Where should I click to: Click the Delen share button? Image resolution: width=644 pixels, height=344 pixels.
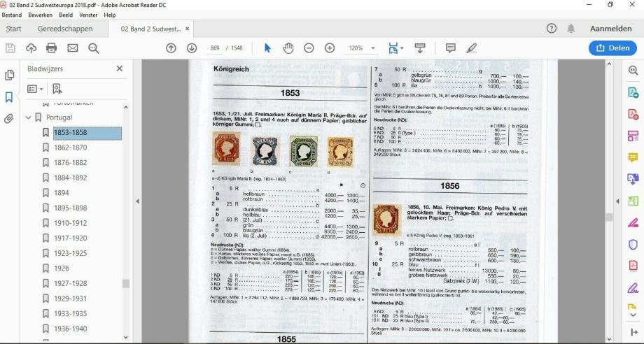(x=612, y=48)
